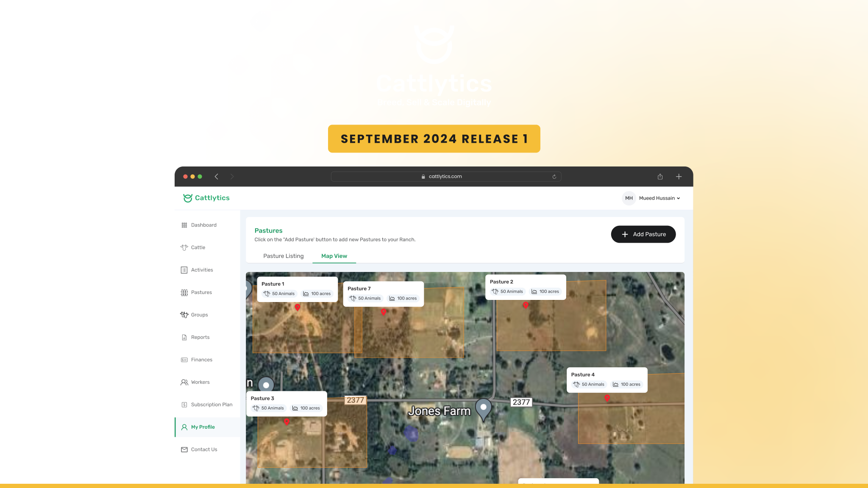Image resolution: width=868 pixels, height=488 pixels.
Task: Open Finances via the card icon
Action: tap(184, 360)
